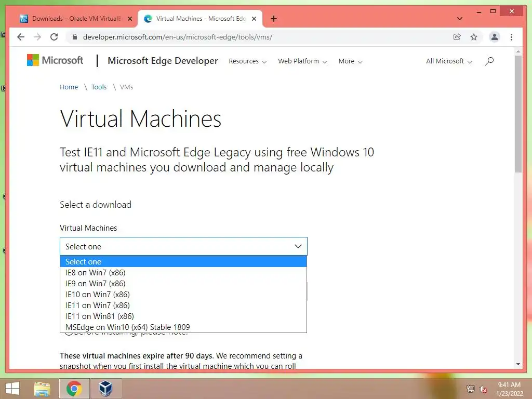Select IE8 on Win7 (x86)

tap(183, 272)
